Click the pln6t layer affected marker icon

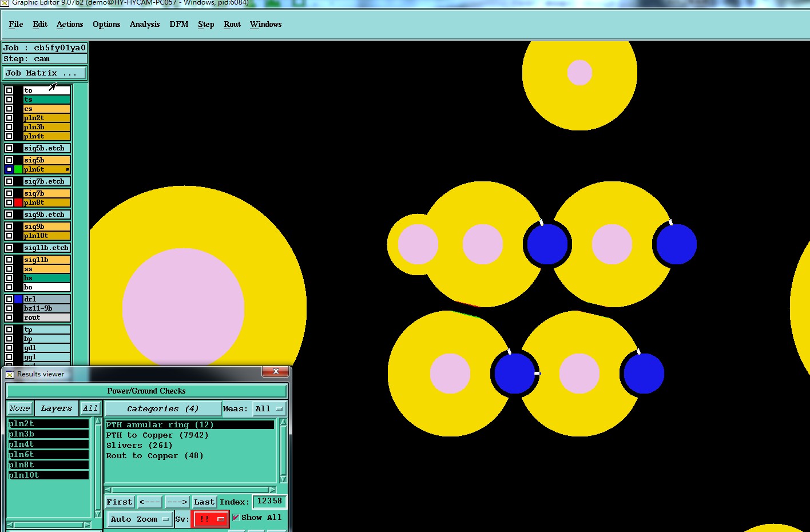67,169
